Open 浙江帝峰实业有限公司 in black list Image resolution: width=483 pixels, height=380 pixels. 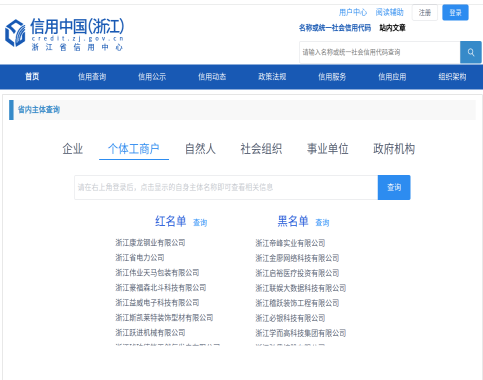(290, 243)
